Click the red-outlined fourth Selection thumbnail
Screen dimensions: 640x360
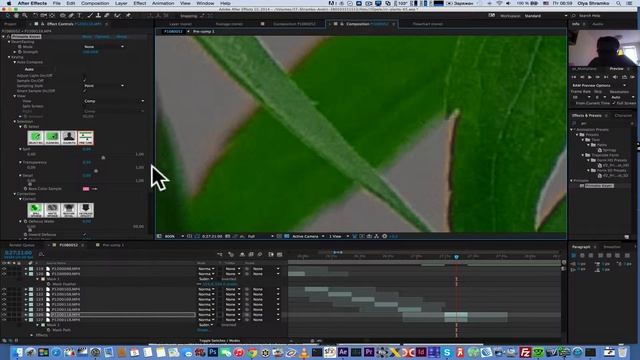(86, 138)
